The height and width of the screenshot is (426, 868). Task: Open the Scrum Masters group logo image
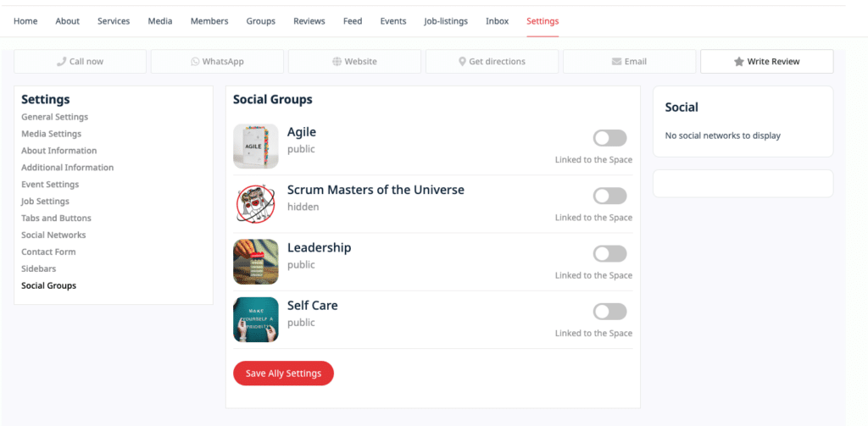coord(256,204)
